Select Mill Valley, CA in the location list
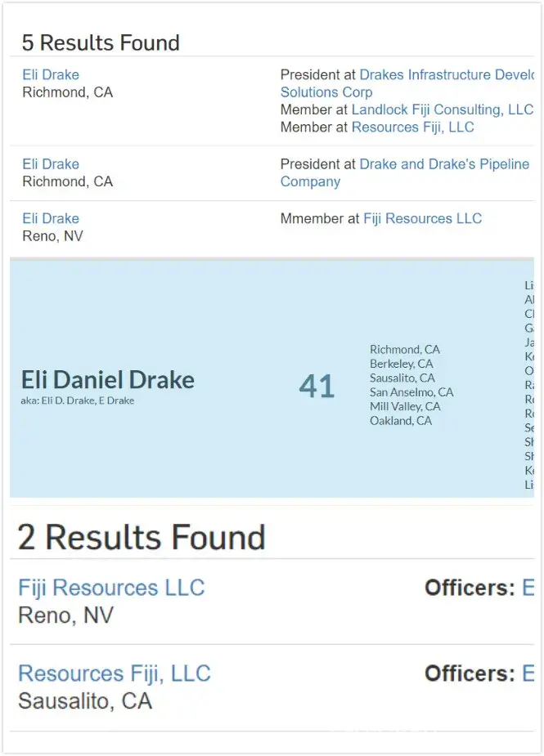This screenshot has height=756, width=544. tap(405, 406)
